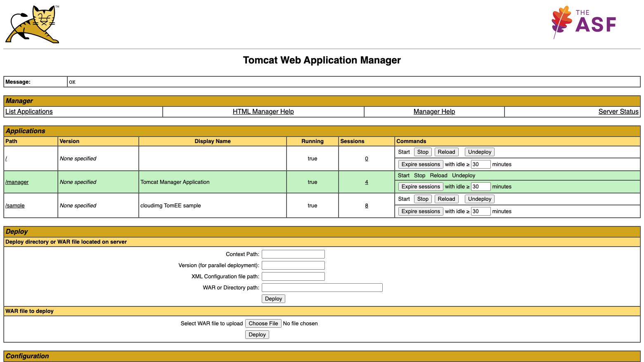Undeploy the /sample application
The image size is (644, 362).
(480, 199)
